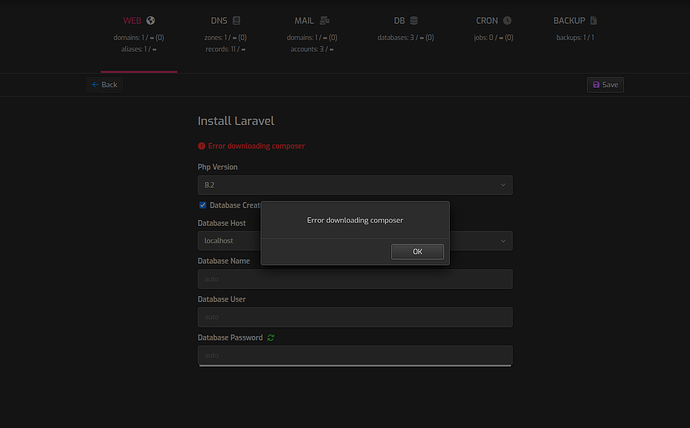Click 'backups: 1 / 1' text
The image size is (690, 428).
575,37
